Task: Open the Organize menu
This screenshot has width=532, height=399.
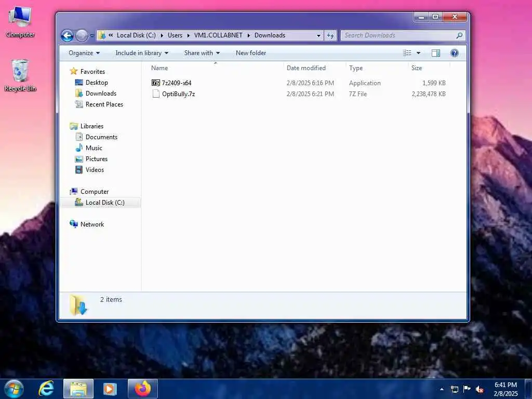Action: coord(84,53)
